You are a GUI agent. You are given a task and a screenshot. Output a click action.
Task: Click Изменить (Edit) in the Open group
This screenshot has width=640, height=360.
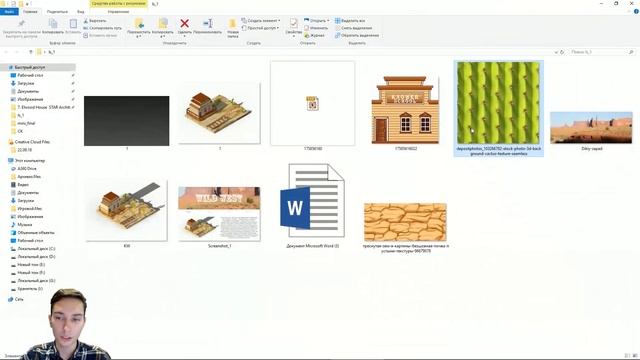point(316,28)
